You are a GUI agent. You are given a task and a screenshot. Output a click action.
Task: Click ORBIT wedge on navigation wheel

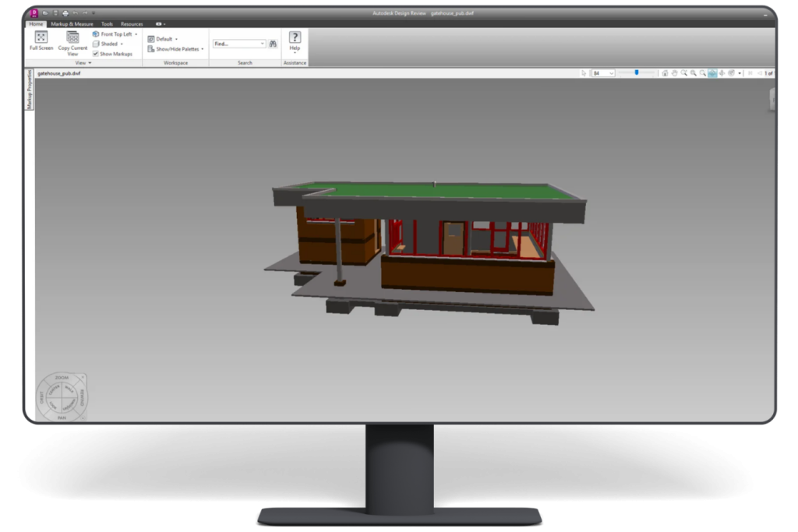[42, 397]
